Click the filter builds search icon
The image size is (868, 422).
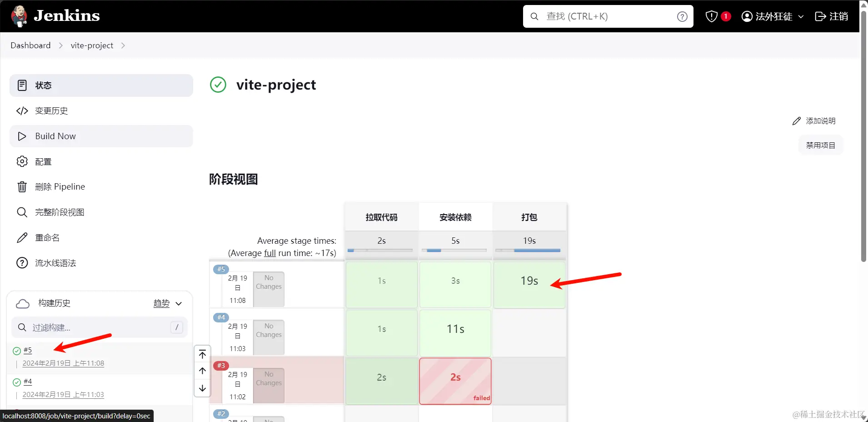tap(22, 327)
